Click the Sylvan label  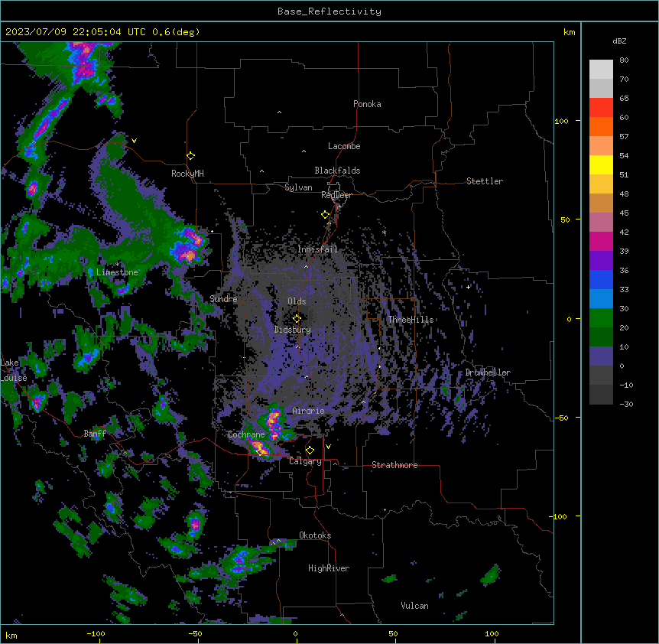[x=298, y=187]
